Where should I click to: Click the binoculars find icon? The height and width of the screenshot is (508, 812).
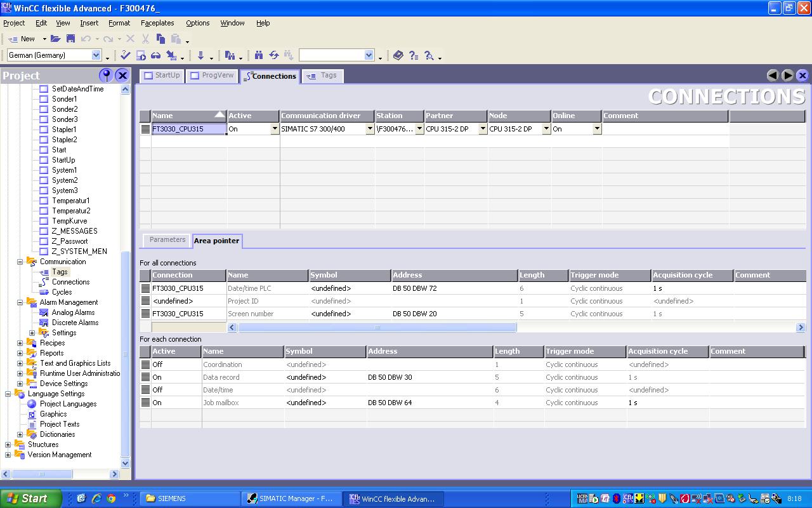tap(259, 55)
